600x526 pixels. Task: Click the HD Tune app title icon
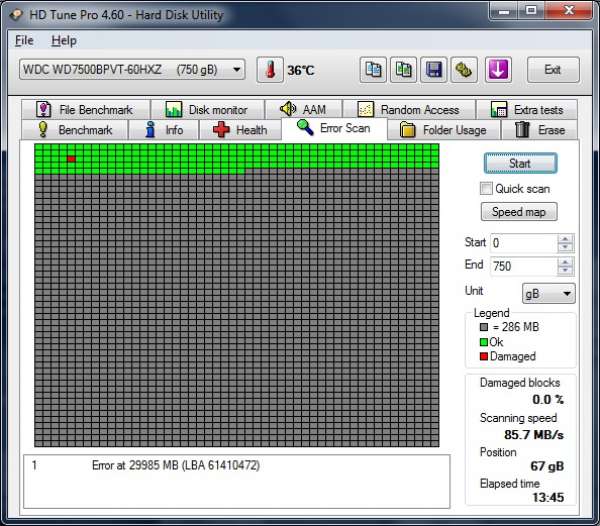tap(16, 15)
